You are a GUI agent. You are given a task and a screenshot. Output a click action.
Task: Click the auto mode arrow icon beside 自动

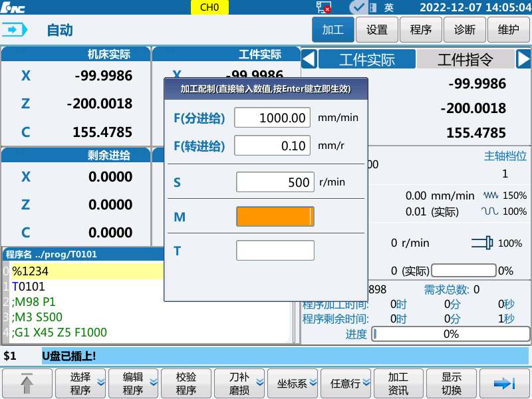coord(15,29)
